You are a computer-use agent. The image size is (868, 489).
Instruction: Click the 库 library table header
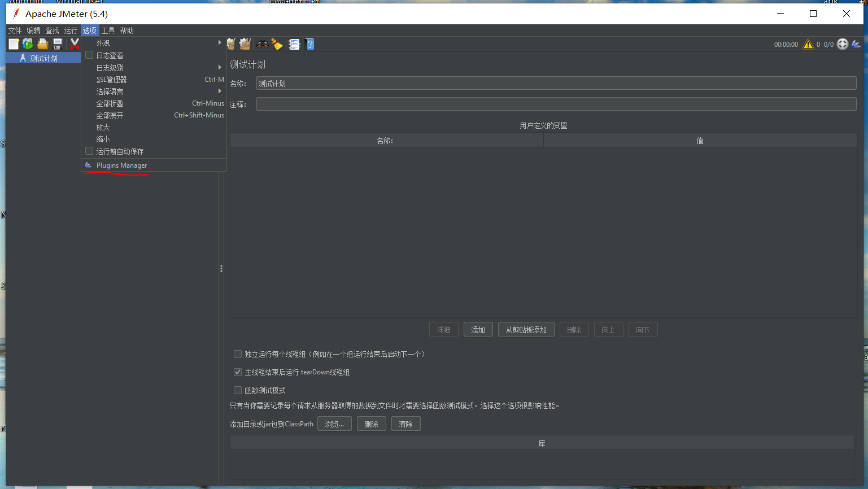click(542, 443)
